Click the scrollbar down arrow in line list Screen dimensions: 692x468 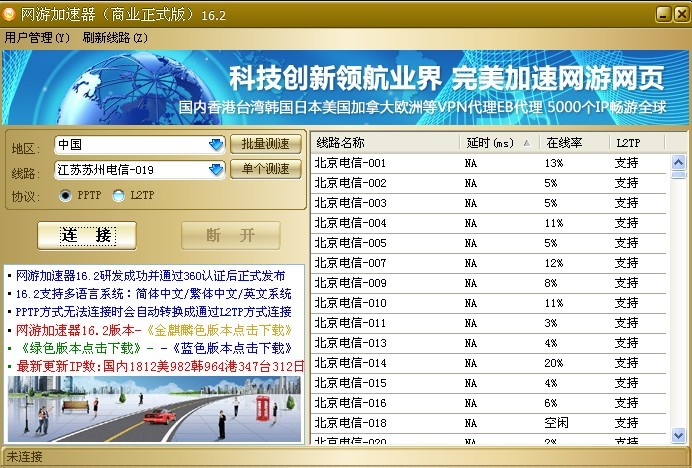[x=678, y=436]
